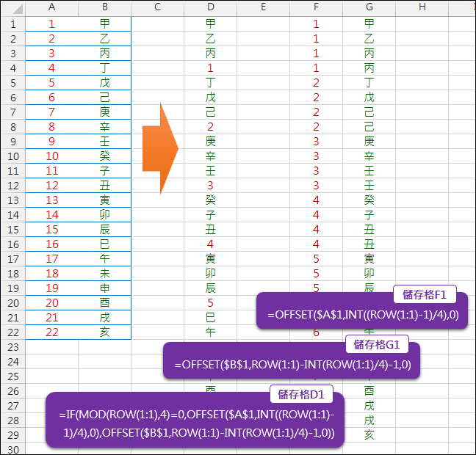
Task: Click cell D21 containing 巳
Action: [x=210, y=318]
